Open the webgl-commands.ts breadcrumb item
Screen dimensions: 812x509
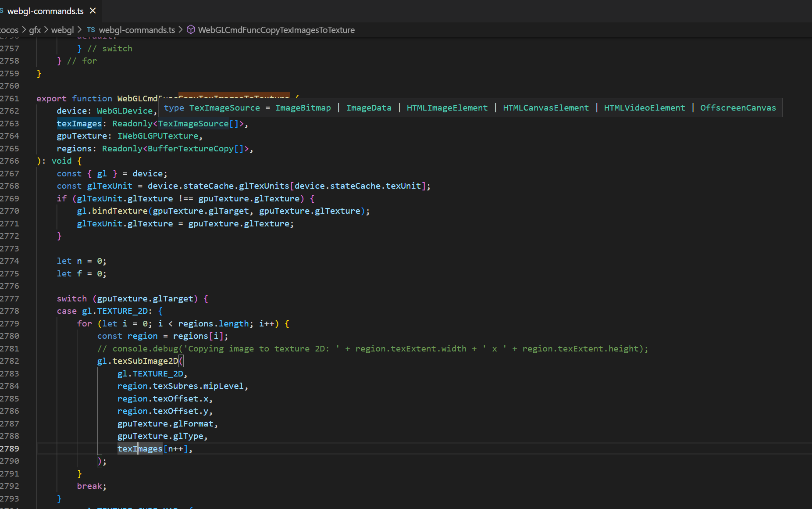point(137,30)
